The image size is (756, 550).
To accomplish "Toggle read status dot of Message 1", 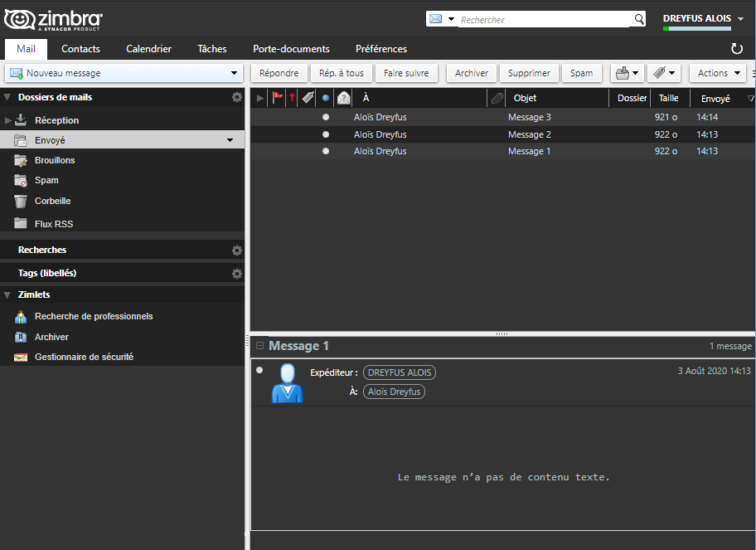I will click(326, 152).
